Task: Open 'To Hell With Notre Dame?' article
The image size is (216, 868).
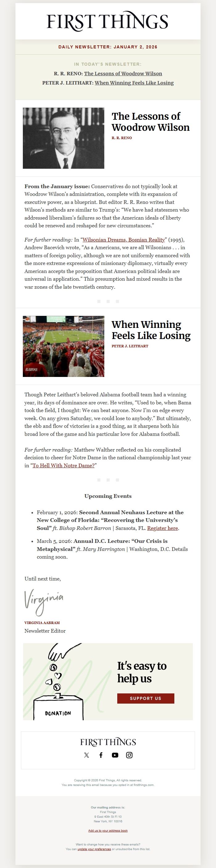Action: (64, 466)
